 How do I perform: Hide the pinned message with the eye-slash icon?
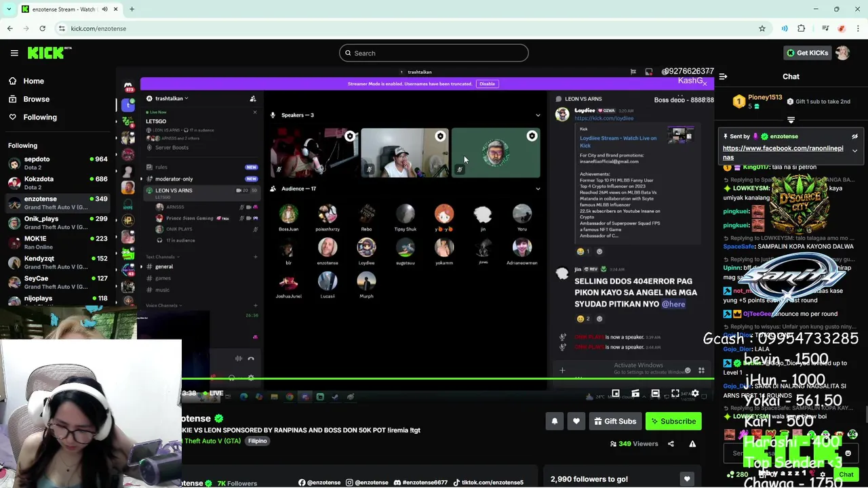point(854,136)
